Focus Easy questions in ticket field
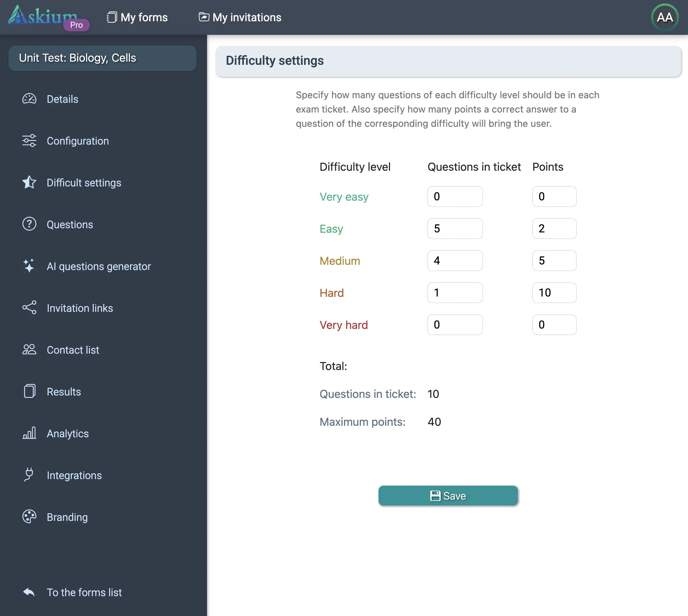The image size is (688, 616). pyautogui.click(x=455, y=229)
